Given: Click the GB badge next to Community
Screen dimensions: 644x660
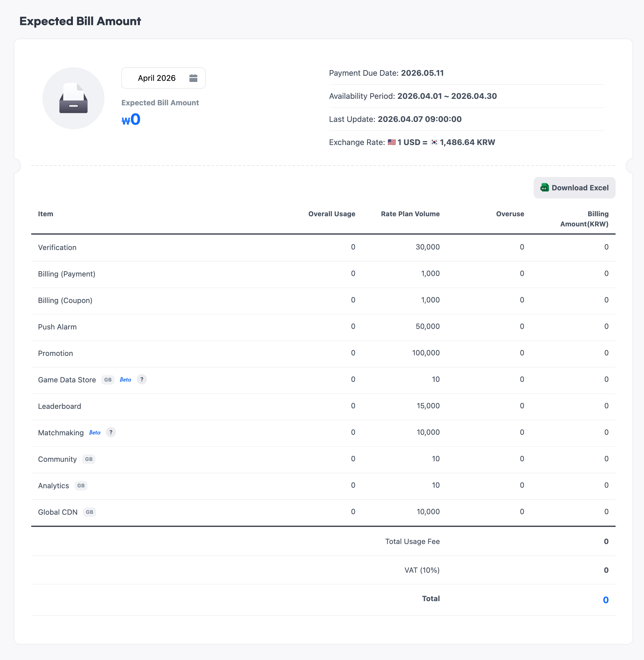Looking at the screenshot, I should (89, 459).
